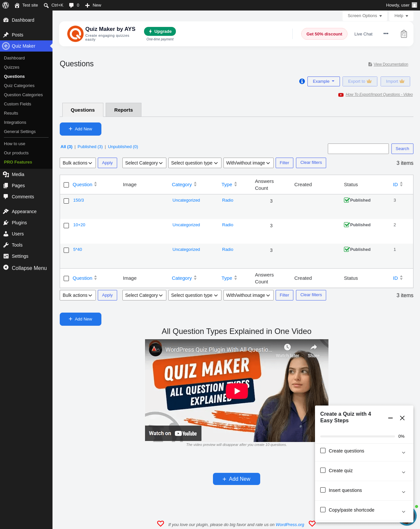Image resolution: width=420 pixels, height=529 pixels.
Task: Open the 150/3 question link
Action: [x=78, y=200]
